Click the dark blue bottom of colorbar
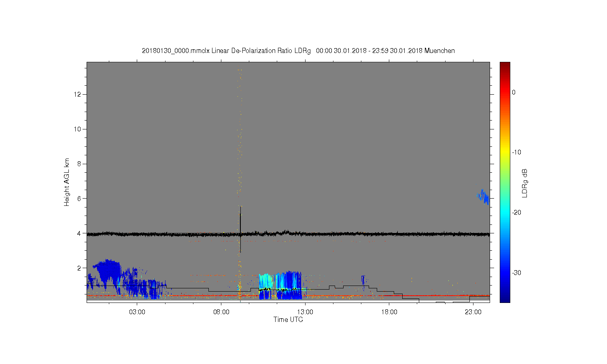The image size is (607, 364). point(505,298)
